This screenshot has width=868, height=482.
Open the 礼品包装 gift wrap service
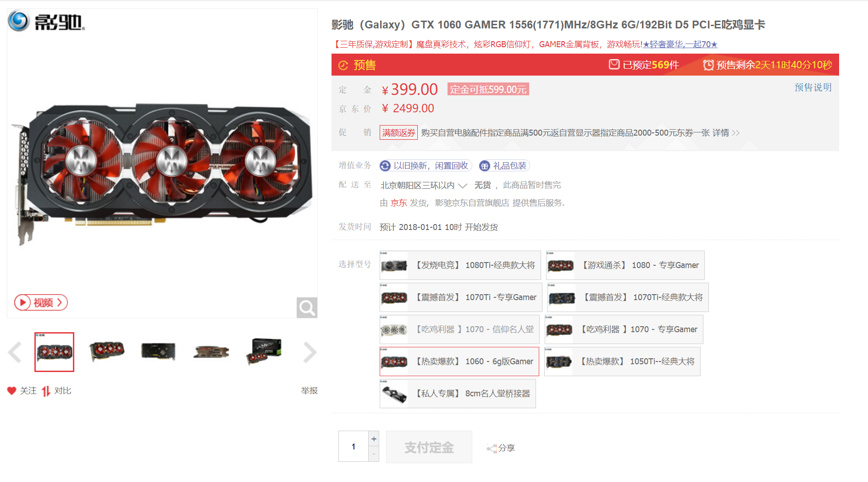tap(504, 165)
